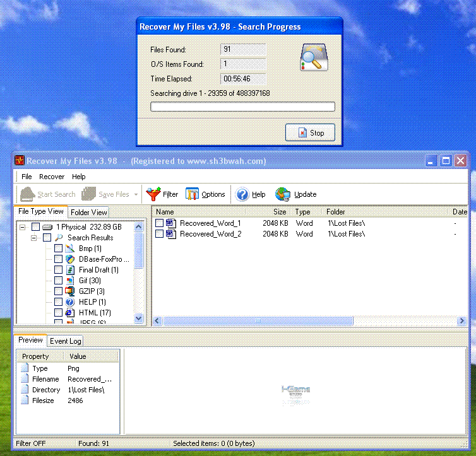Select the Preview tab
Viewport: 476px width, 456px height.
[30, 340]
